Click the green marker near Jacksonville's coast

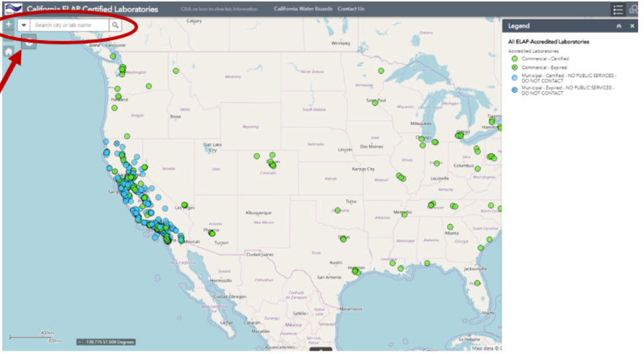(481, 248)
